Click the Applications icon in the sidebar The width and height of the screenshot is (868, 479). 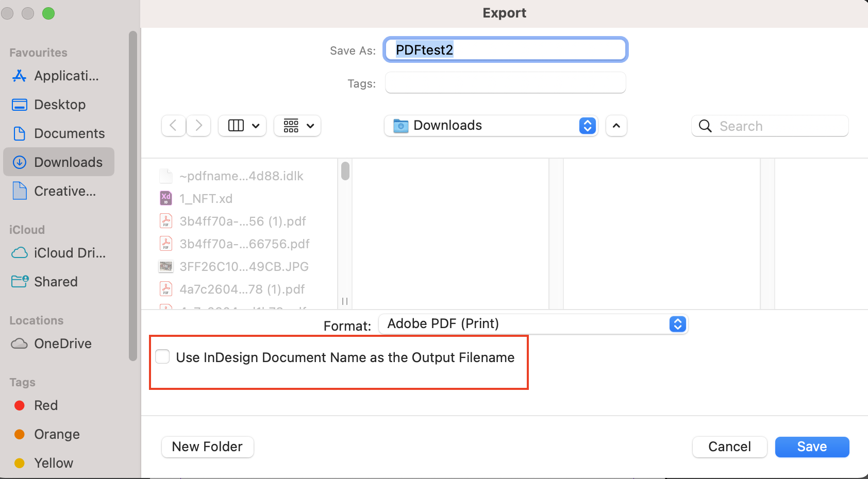click(x=19, y=76)
